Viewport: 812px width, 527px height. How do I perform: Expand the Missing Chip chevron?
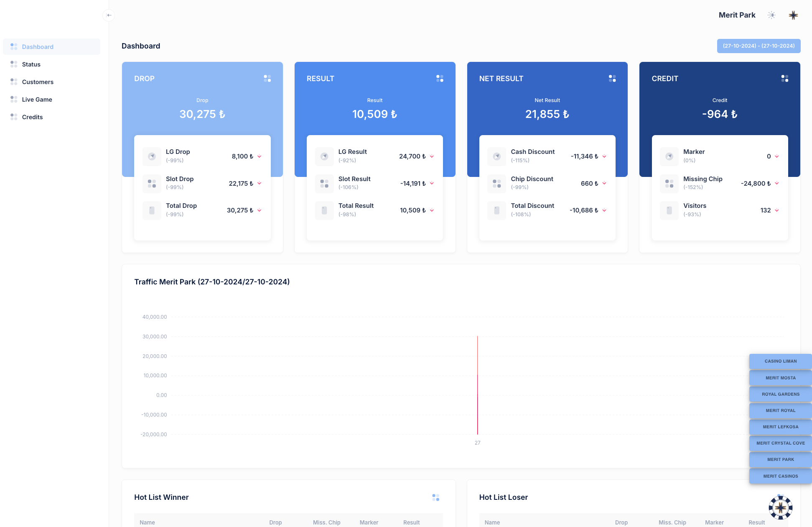[x=777, y=184]
